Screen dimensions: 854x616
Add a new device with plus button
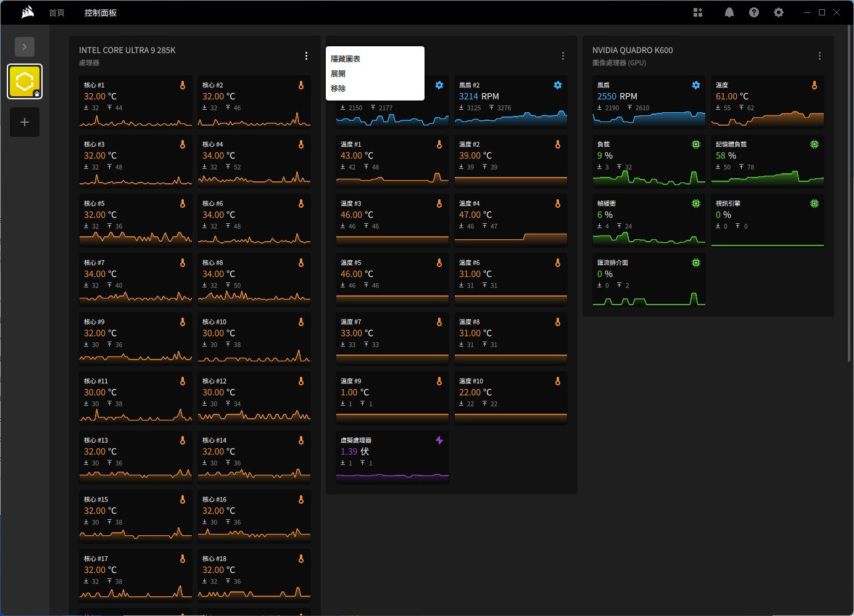(x=25, y=122)
